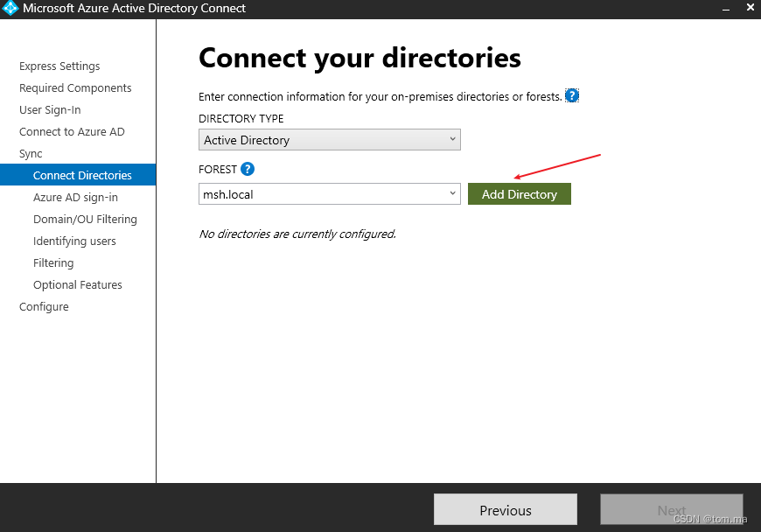The height and width of the screenshot is (532, 761).
Task: Expand the FOREST msh.local combo box
Action: pyautogui.click(x=330, y=194)
